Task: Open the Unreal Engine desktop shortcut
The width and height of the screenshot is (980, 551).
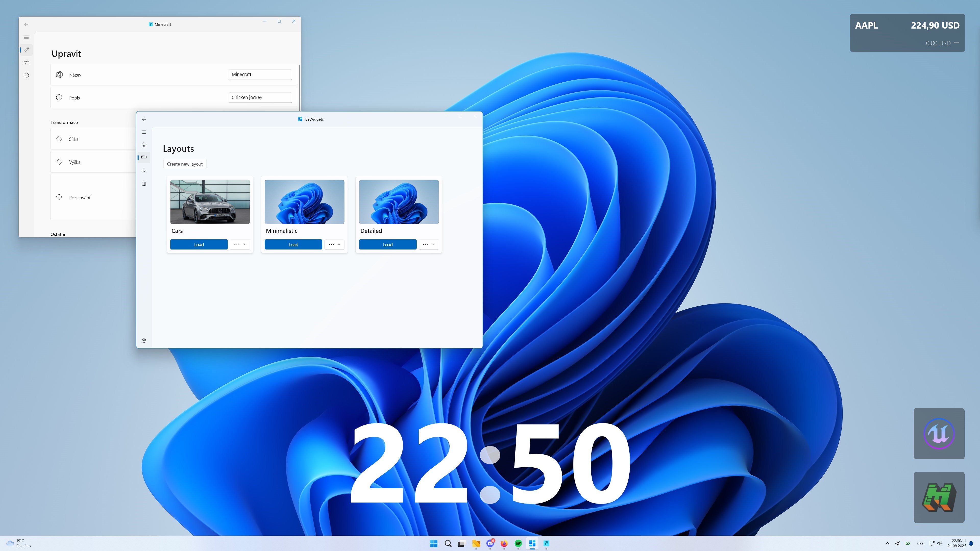Action: click(x=939, y=434)
